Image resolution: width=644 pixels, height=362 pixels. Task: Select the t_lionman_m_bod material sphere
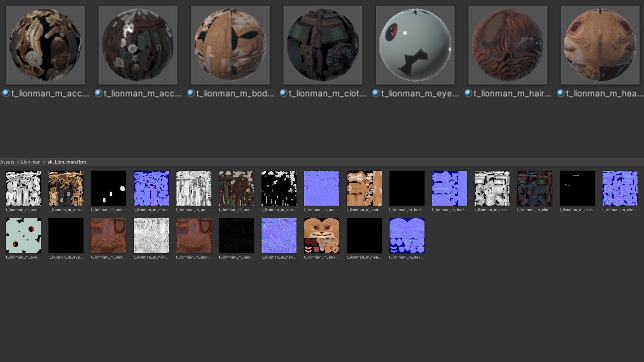coord(230,45)
